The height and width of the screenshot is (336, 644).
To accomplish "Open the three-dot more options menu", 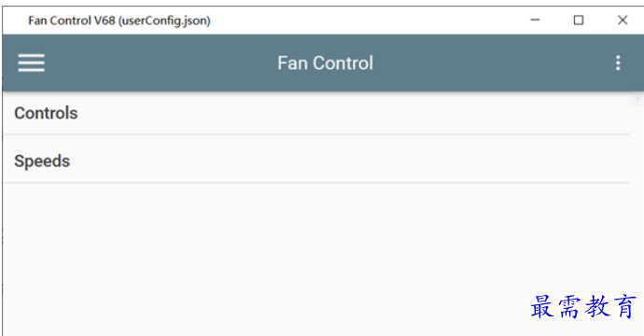I will coord(618,63).
